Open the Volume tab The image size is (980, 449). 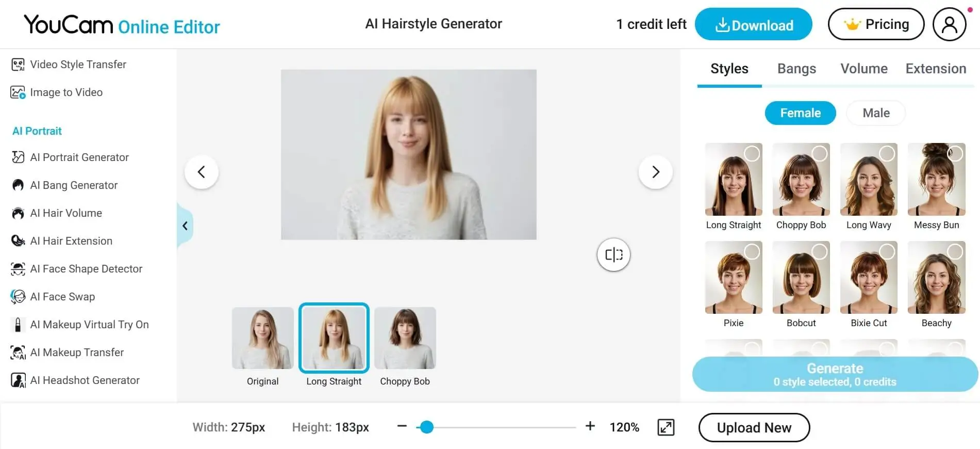click(x=864, y=69)
